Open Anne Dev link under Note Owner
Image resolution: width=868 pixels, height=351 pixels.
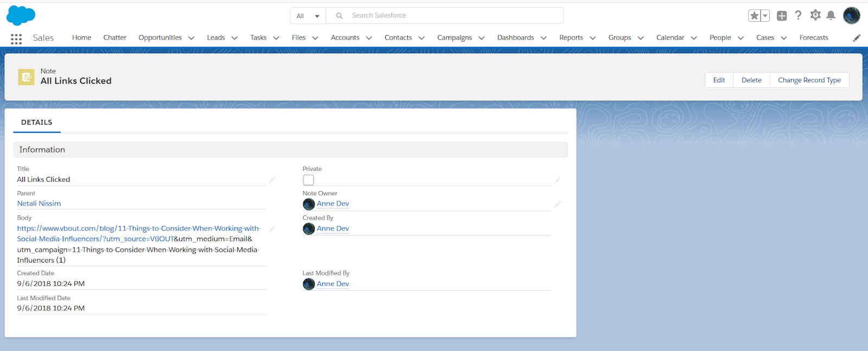(x=333, y=203)
